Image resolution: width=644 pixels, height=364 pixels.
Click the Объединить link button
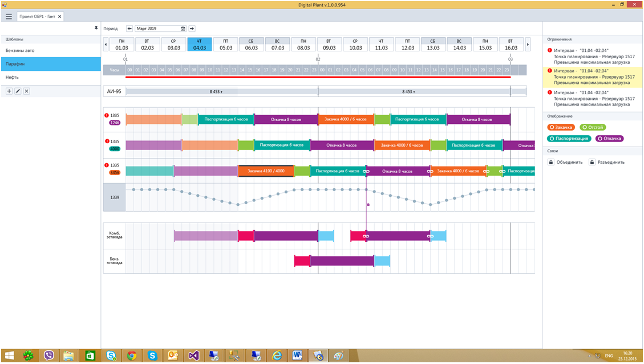pos(565,162)
